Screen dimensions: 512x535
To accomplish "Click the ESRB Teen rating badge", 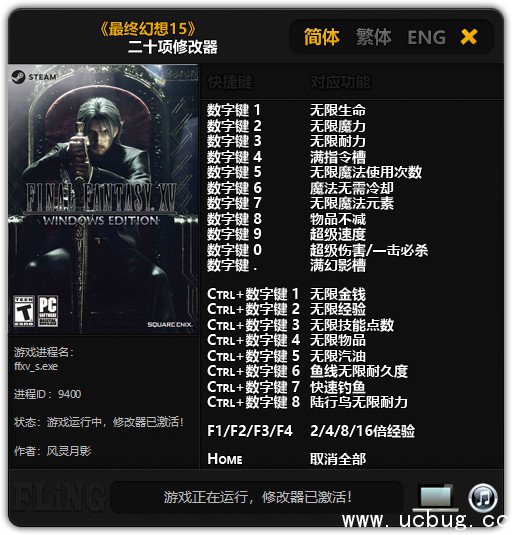I will [24, 311].
